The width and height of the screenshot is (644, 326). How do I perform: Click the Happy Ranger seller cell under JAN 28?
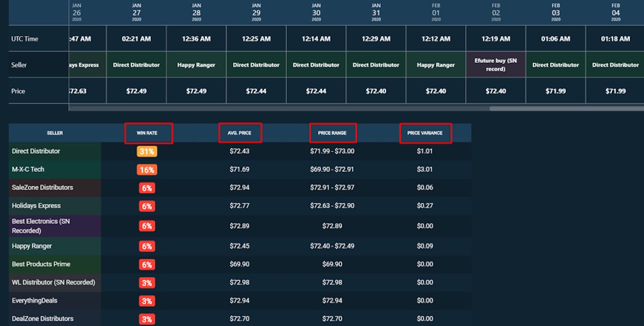click(197, 65)
